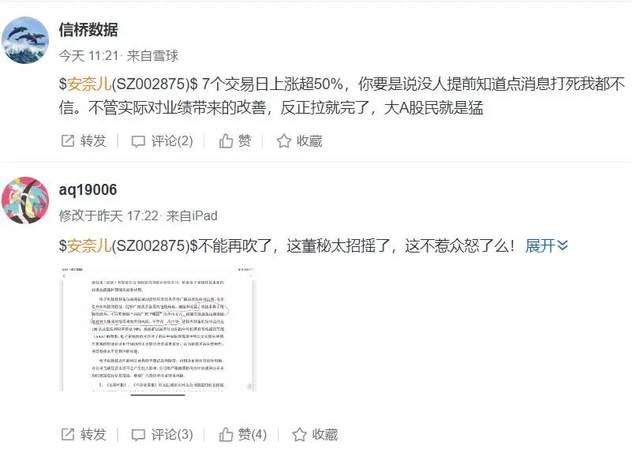
Task: Open 安奈儿 stock link in second post
Action: point(89,246)
